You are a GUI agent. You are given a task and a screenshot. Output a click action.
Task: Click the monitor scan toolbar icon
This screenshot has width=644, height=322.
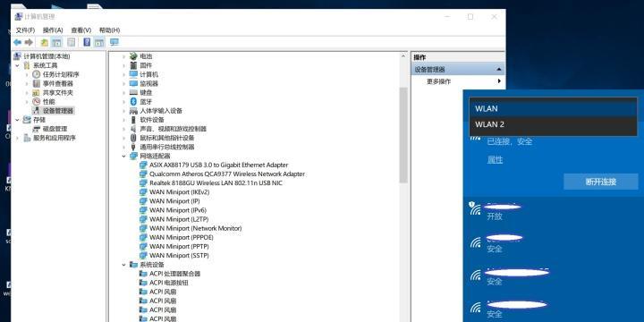(x=114, y=42)
